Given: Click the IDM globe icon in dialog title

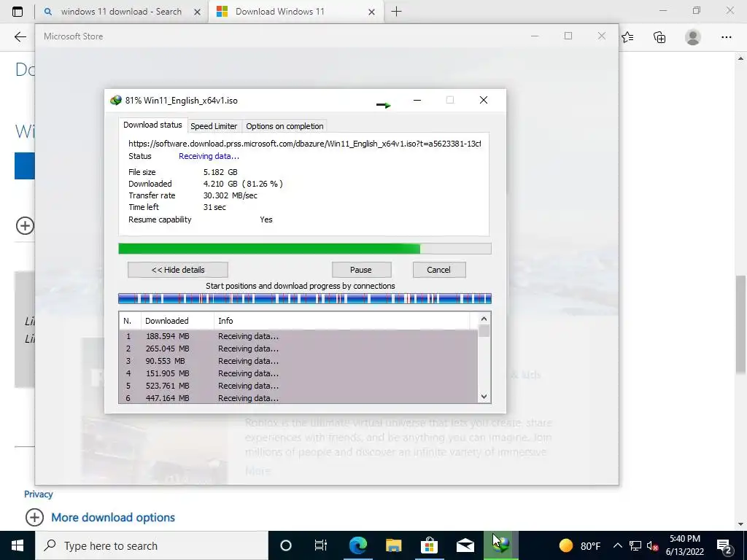Looking at the screenshot, I should (116, 101).
